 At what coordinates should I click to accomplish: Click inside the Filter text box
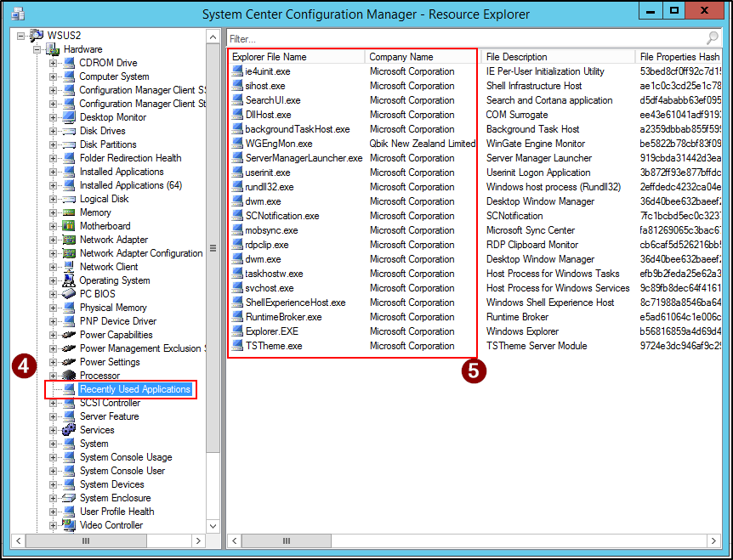point(466,39)
